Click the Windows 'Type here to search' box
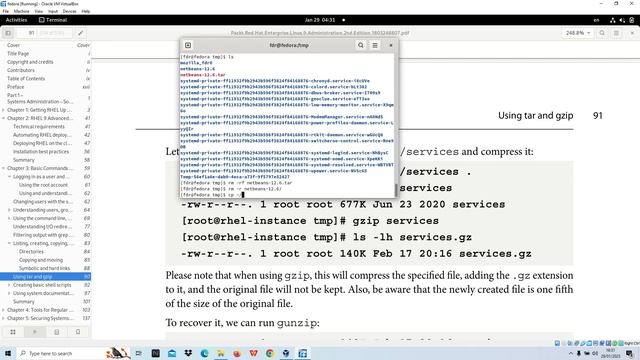 [61, 353]
